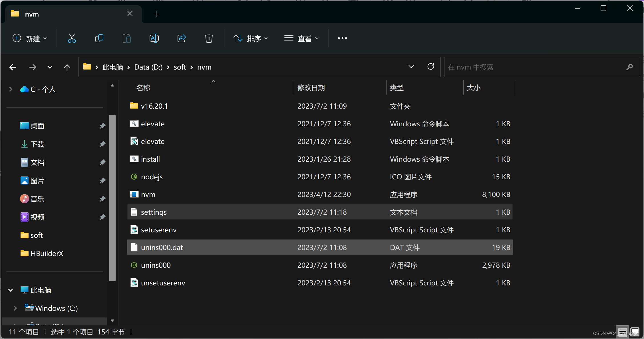Open 桌面 in quick access

37,126
